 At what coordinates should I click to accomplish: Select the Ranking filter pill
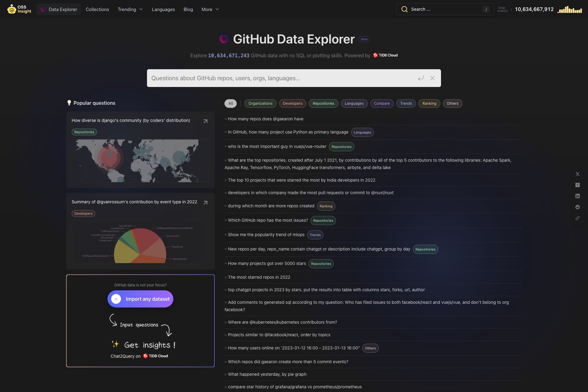429,104
